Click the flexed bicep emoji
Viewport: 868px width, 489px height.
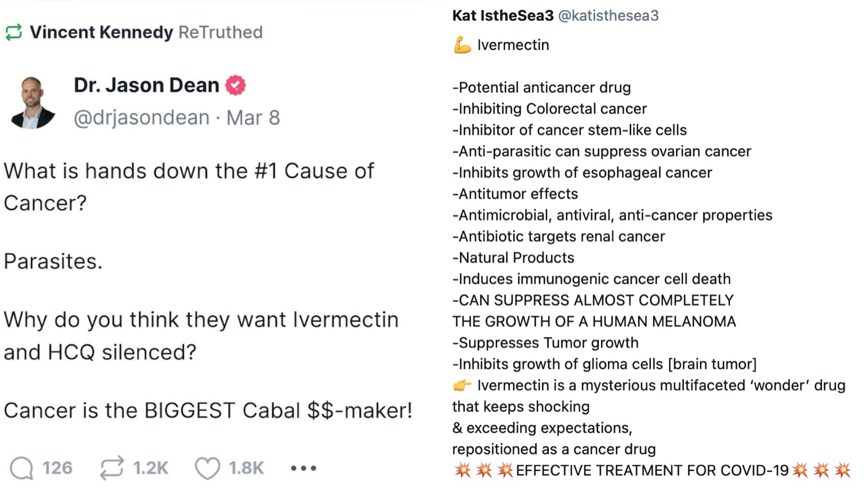[462, 45]
